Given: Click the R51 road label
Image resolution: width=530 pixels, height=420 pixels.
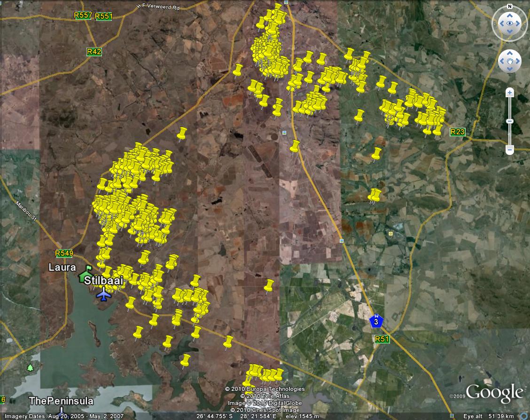Looking at the screenshot, I should pyautogui.click(x=382, y=339).
